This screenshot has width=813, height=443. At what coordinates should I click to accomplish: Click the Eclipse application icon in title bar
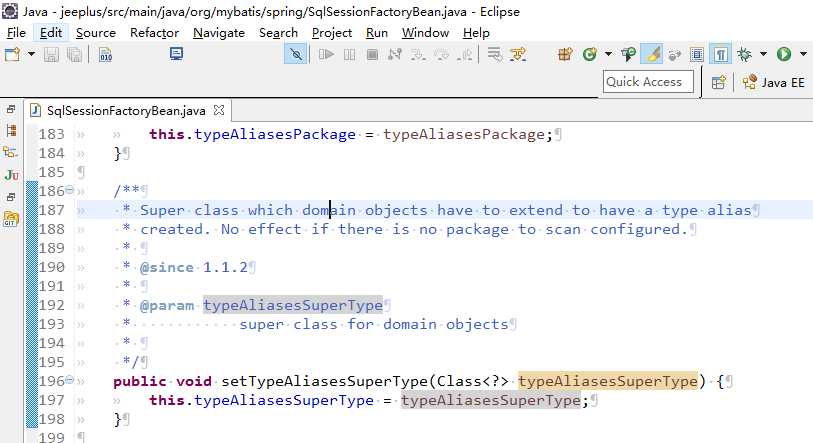10,11
